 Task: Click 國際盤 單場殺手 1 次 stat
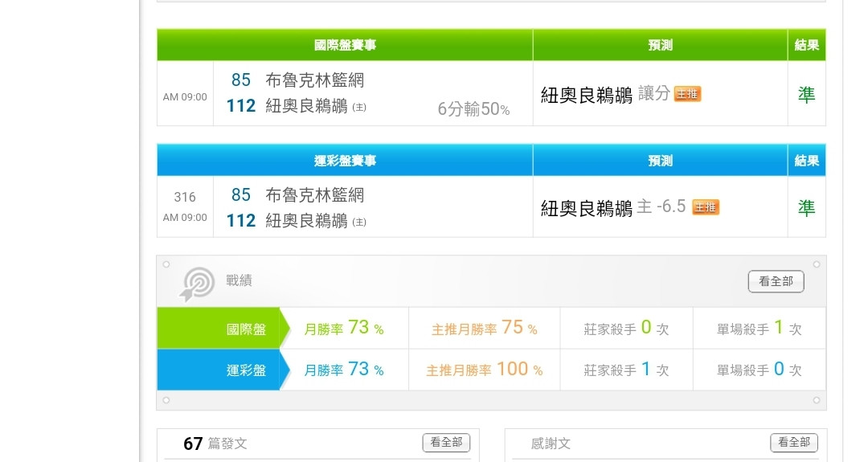click(759, 329)
